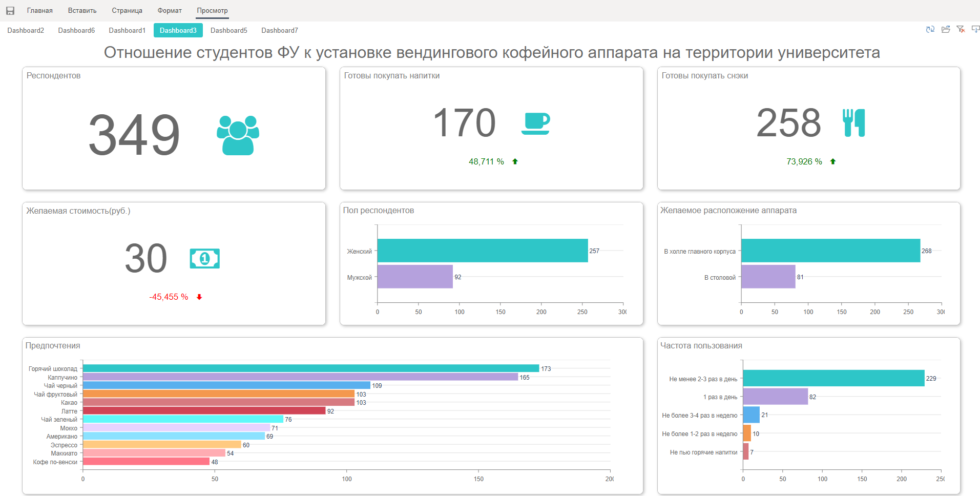
Task: Open the Главная menu tab
Action: (x=40, y=11)
